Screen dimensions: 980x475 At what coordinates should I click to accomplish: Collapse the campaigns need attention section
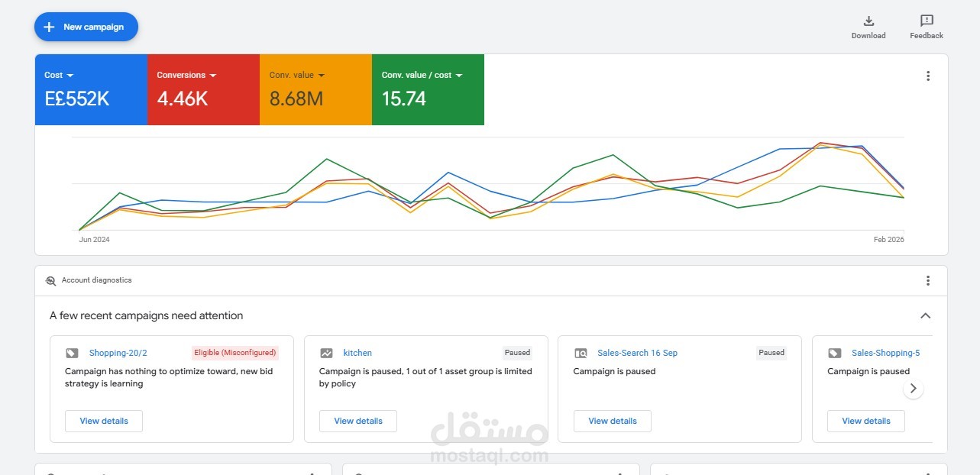pyautogui.click(x=925, y=315)
